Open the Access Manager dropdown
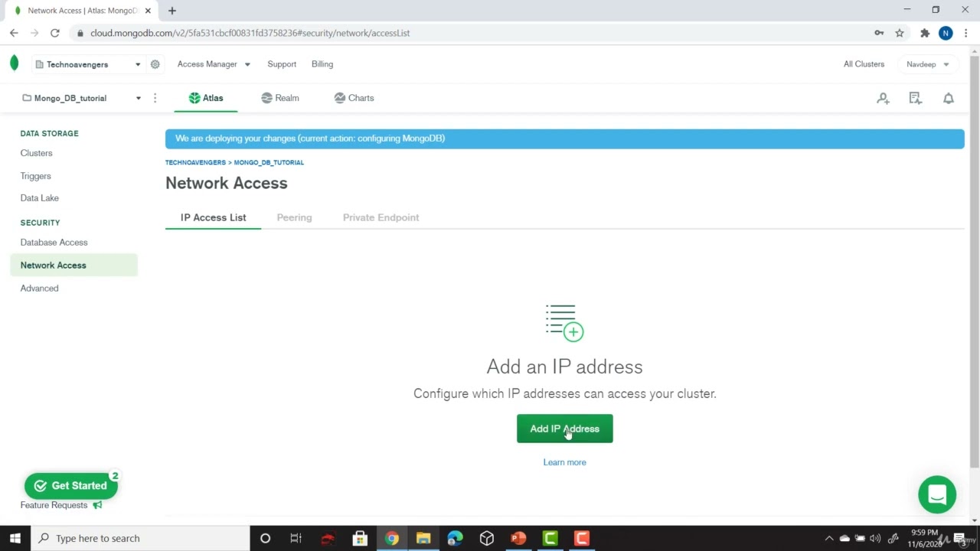 pyautogui.click(x=214, y=64)
